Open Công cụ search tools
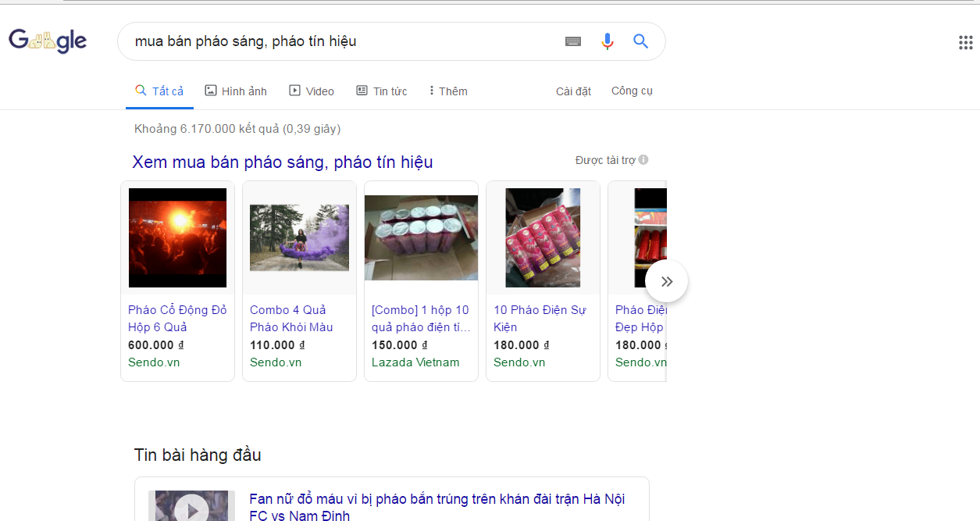Image resolution: width=980 pixels, height=521 pixels. pyautogui.click(x=632, y=91)
